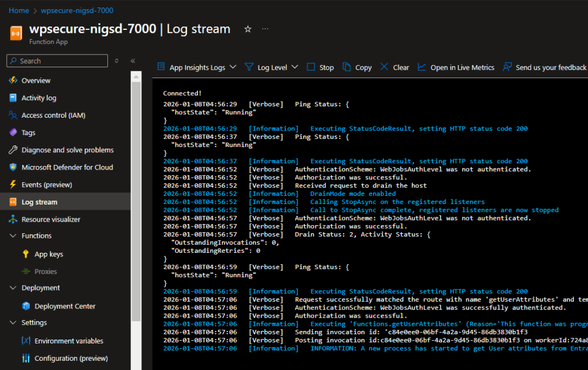Click the Send us your feedback icon
Screen dimensions: 588x370
click(507, 67)
